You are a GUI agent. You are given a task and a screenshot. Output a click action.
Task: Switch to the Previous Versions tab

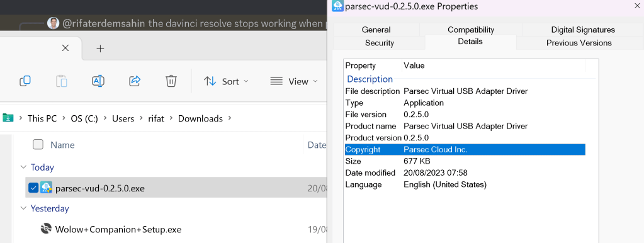(579, 43)
